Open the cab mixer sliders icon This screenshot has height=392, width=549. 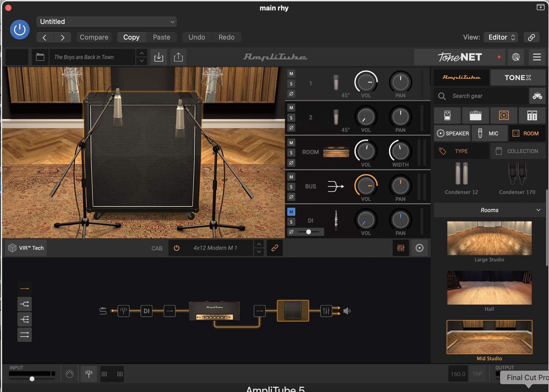click(x=401, y=248)
